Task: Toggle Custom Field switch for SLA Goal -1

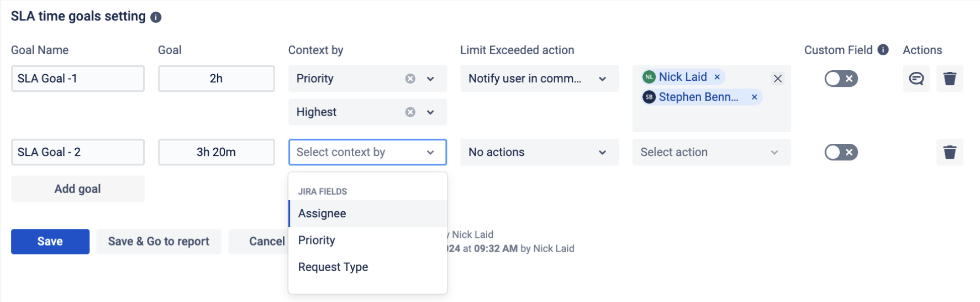Action: (841, 79)
